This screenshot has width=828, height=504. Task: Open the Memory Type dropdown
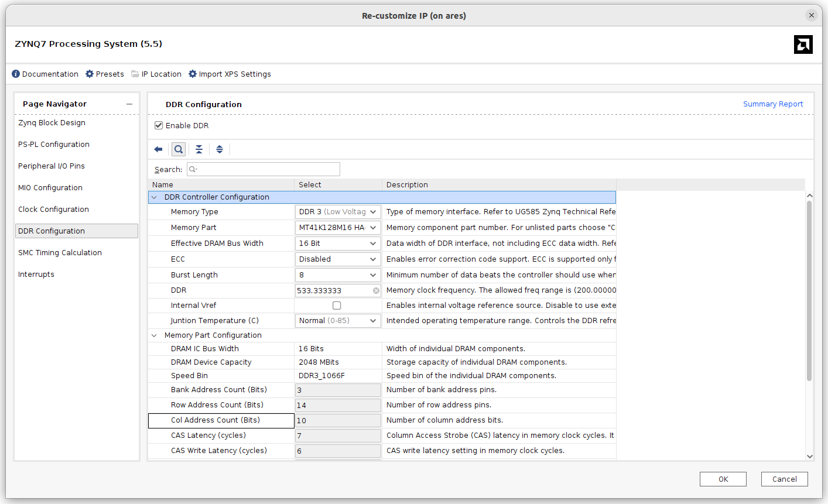pos(338,212)
